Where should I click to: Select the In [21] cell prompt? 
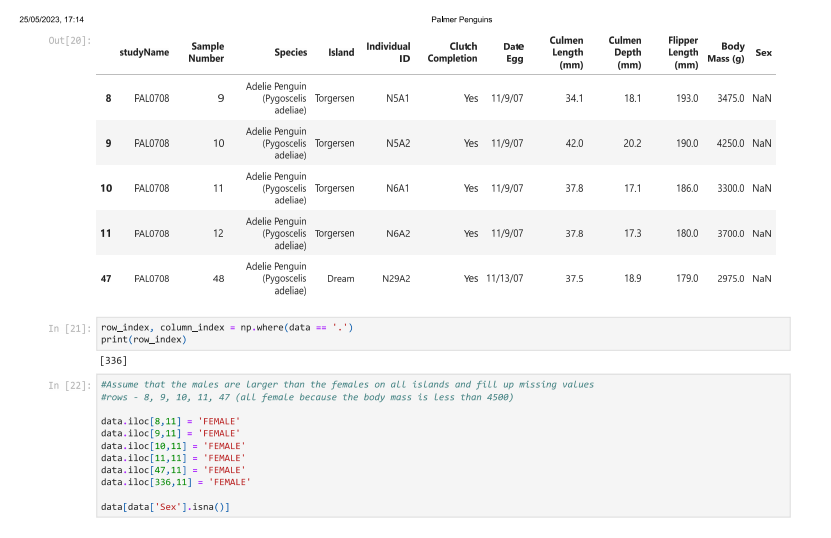[x=69, y=328]
